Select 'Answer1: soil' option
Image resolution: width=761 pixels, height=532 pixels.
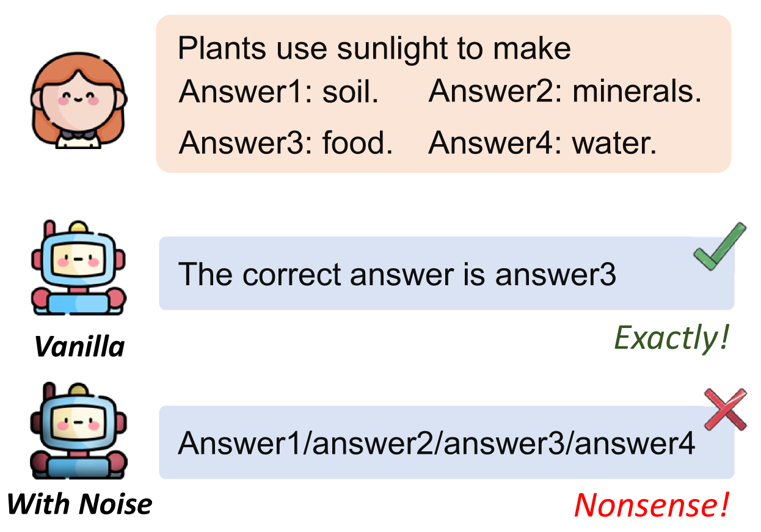[280, 92]
